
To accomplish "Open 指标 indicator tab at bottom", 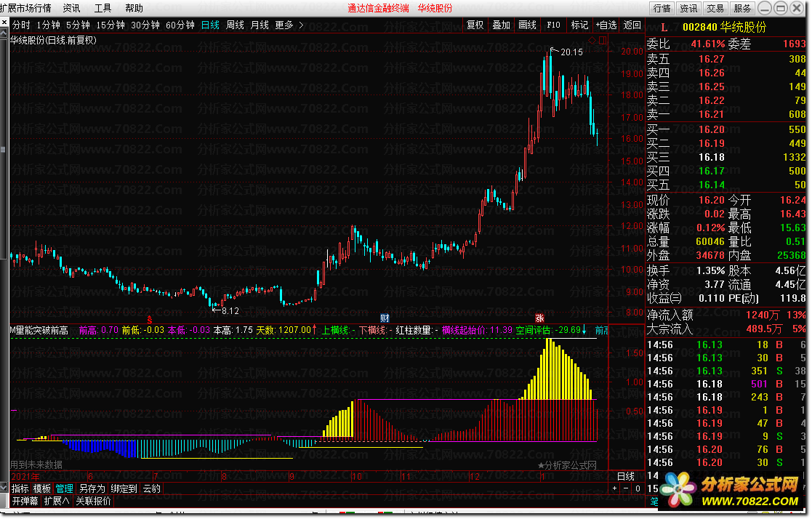I will 20,488.
